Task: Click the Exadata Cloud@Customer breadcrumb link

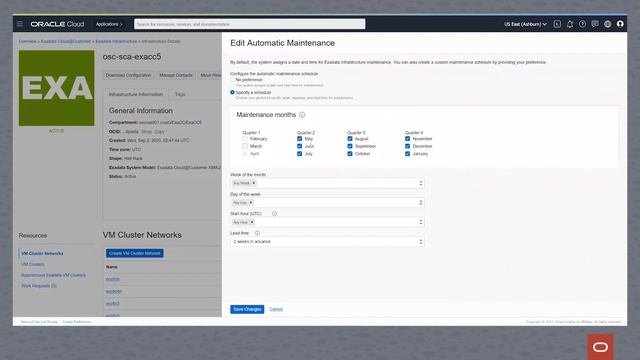Action: tap(66, 41)
